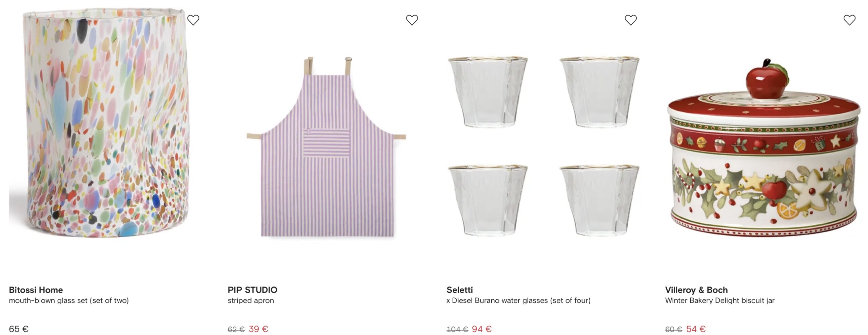
Task: Select the striped apron product title
Action: point(251,300)
